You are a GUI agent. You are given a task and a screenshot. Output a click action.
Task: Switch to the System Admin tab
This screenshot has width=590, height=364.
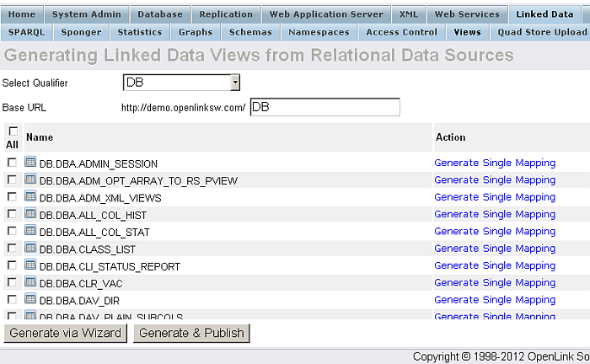pos(87,14)
